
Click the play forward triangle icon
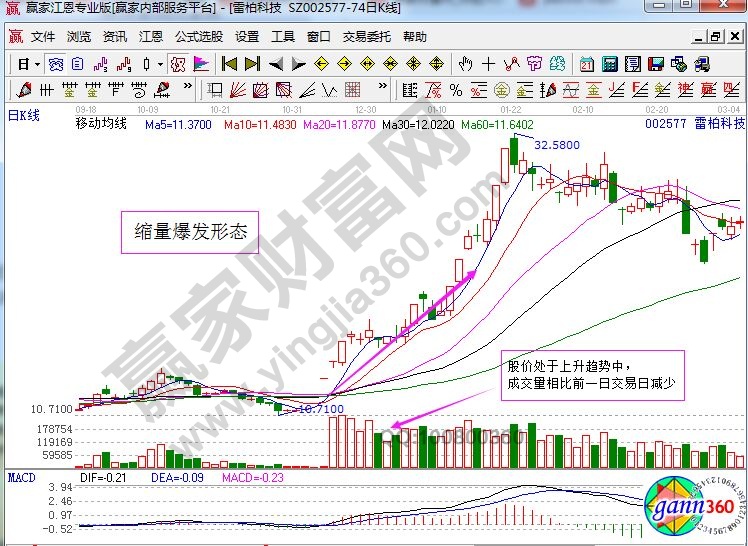coord(298,64)
